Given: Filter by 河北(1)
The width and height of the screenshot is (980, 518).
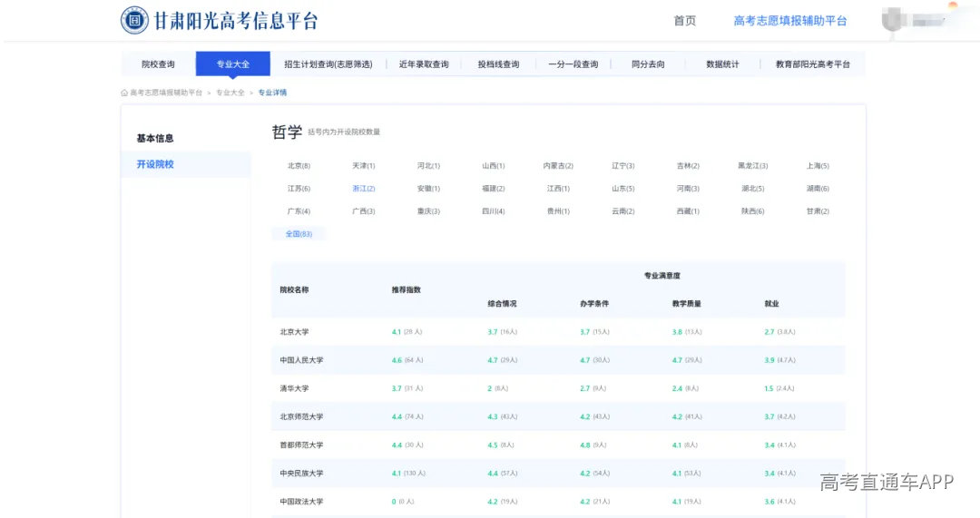Looking at the screenshot, I should click(x=428, y=166).
